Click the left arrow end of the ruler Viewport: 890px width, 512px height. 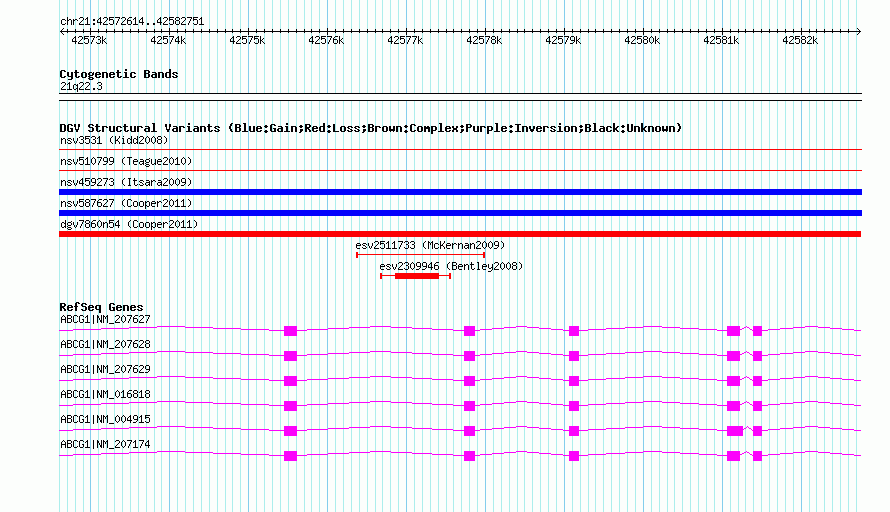(x=62, y=32)
